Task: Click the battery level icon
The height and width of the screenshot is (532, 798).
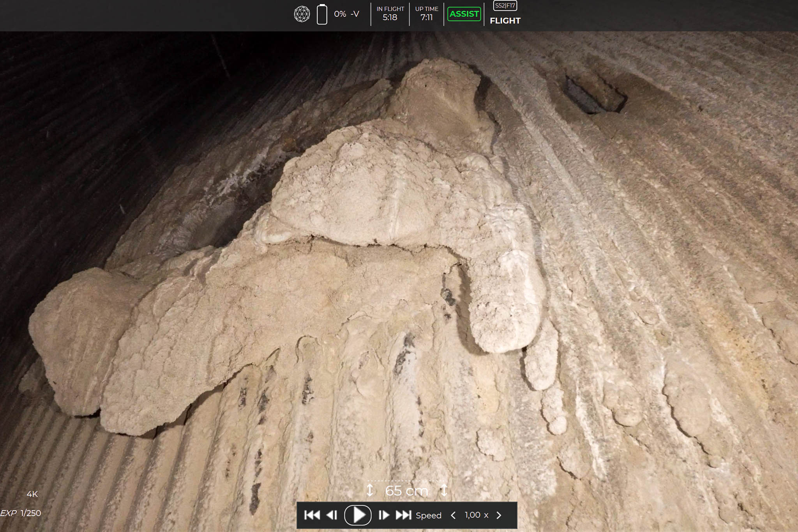Action: [x=322, y=14]
